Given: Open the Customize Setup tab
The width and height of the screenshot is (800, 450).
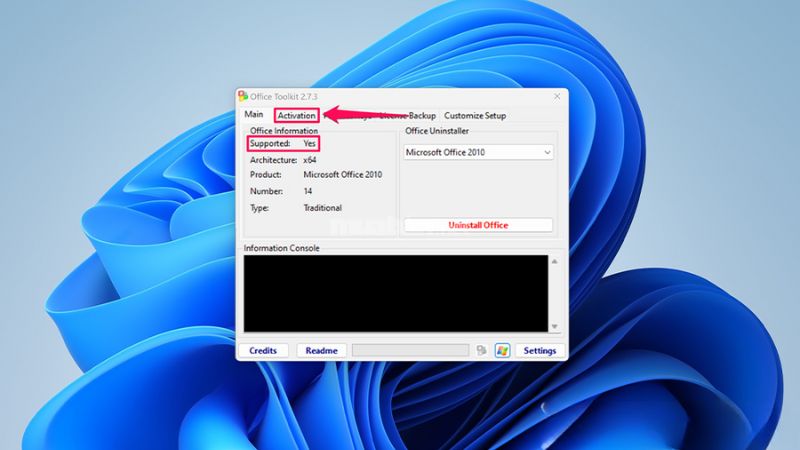Looking at the screenshot, I should (x=475, y=116).
